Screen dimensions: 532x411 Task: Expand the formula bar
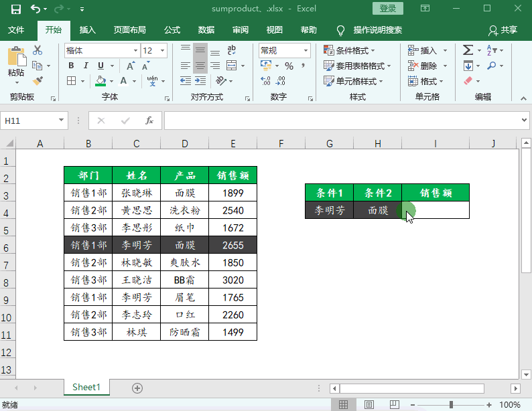pos(524,120)
